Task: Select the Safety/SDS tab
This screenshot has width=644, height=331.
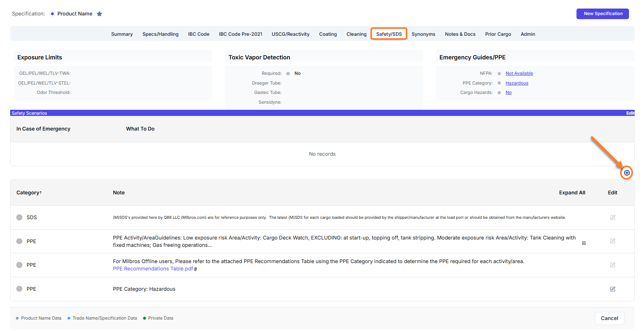Action: tap(389, 34)
